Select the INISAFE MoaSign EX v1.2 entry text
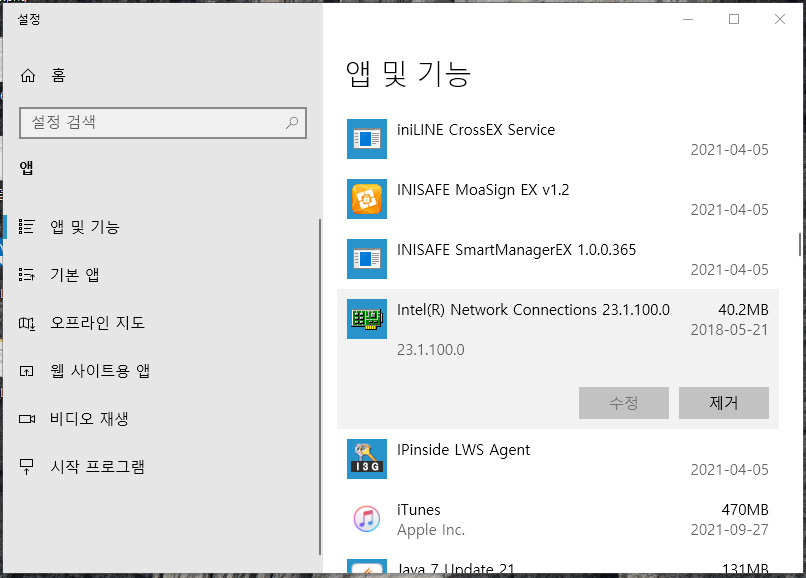 (483, 190)
